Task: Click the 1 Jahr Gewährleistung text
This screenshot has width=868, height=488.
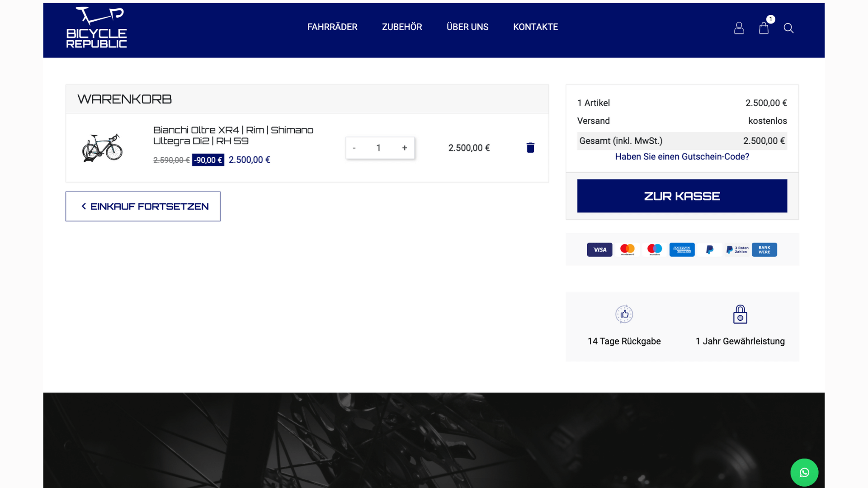Action: tap(740, 341)
